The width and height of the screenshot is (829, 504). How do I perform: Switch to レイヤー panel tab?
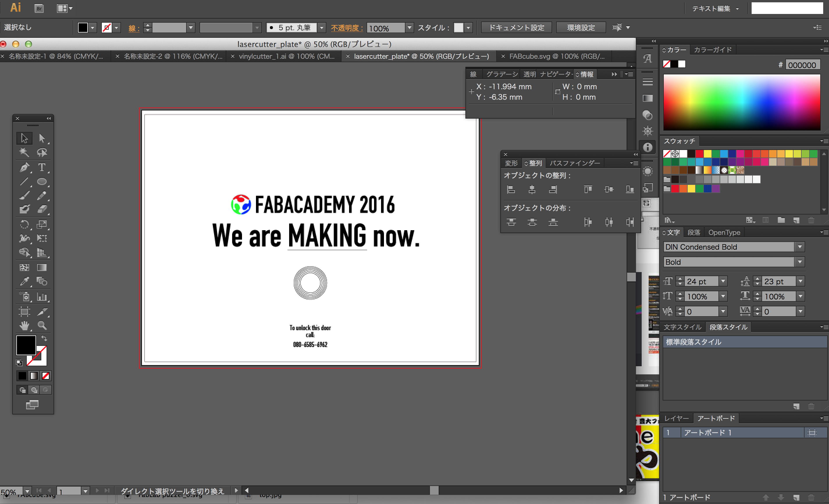[676, 418]
